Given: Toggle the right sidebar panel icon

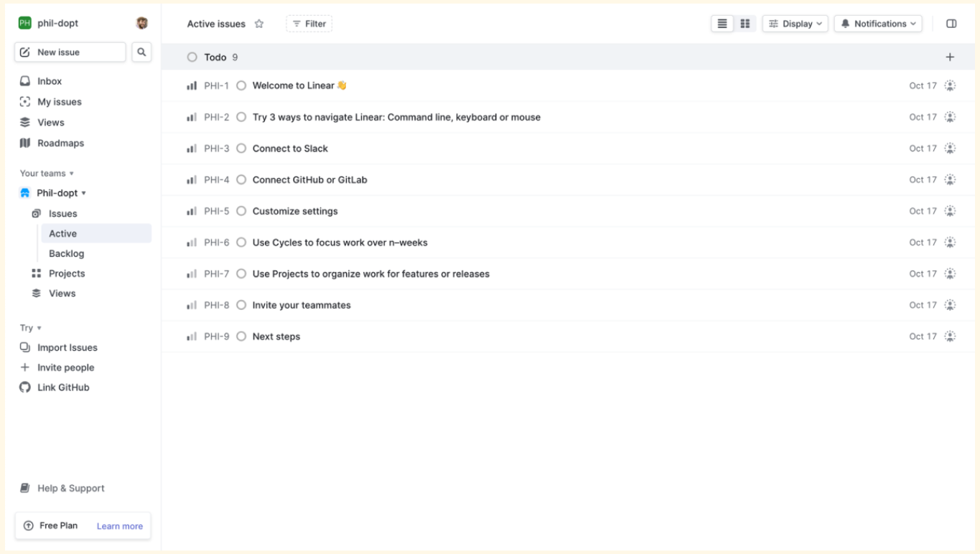Looking at the screenshot, I should coord(951,24).
